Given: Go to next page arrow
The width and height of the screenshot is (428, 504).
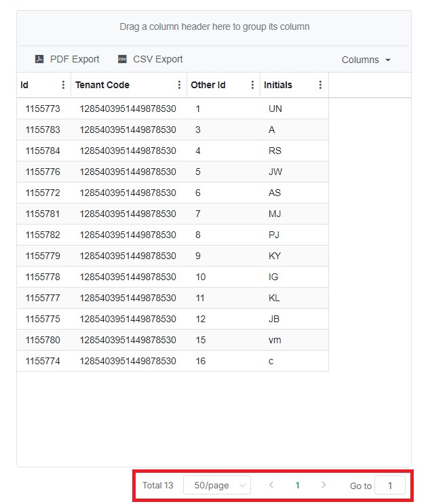Looking at the screenshot, I should pyautogui.click(x=324, y=485).
